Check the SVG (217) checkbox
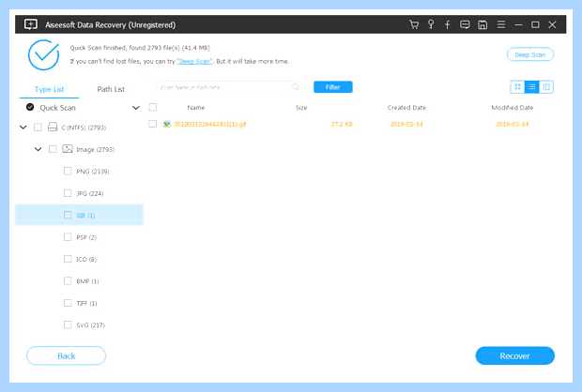This screenshot has height=392, width=582. 68,324
